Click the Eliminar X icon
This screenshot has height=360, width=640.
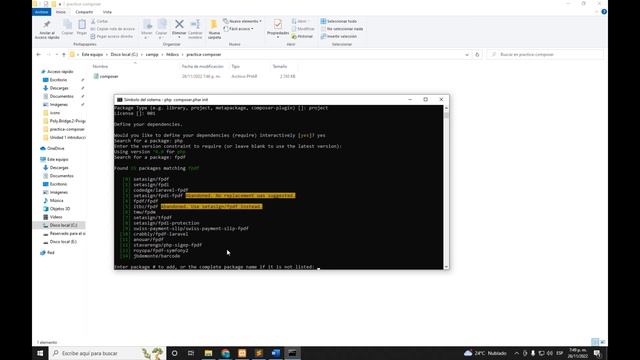(x=179, y=24)
